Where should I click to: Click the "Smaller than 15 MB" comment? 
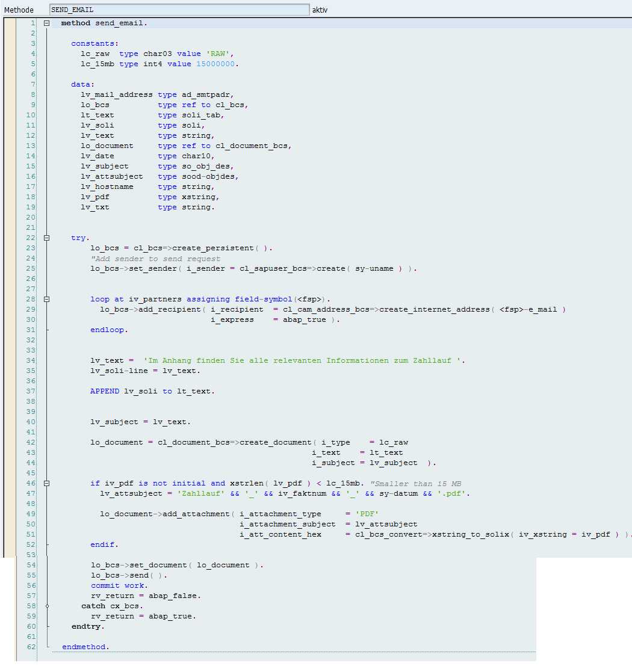(416, 483)
